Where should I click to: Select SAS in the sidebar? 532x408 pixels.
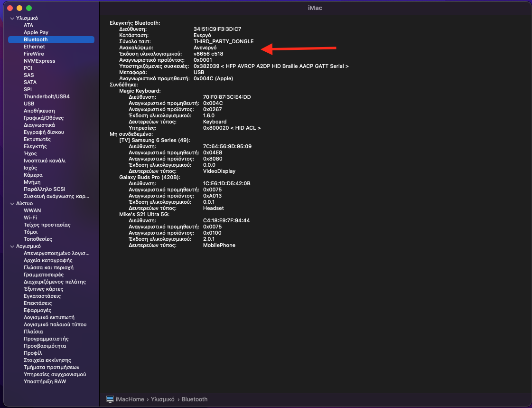(x=29, y=76)
